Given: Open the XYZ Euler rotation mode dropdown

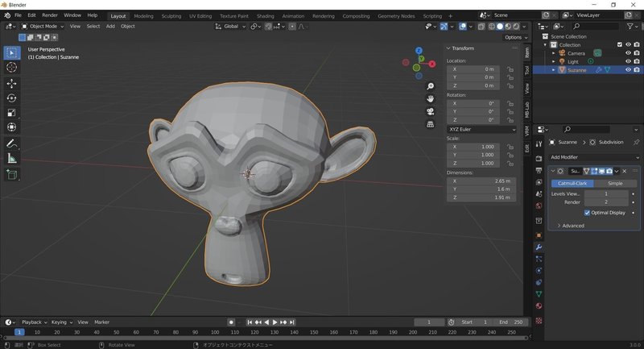Looking at the screenshot, I should click(x=481, y=129).
